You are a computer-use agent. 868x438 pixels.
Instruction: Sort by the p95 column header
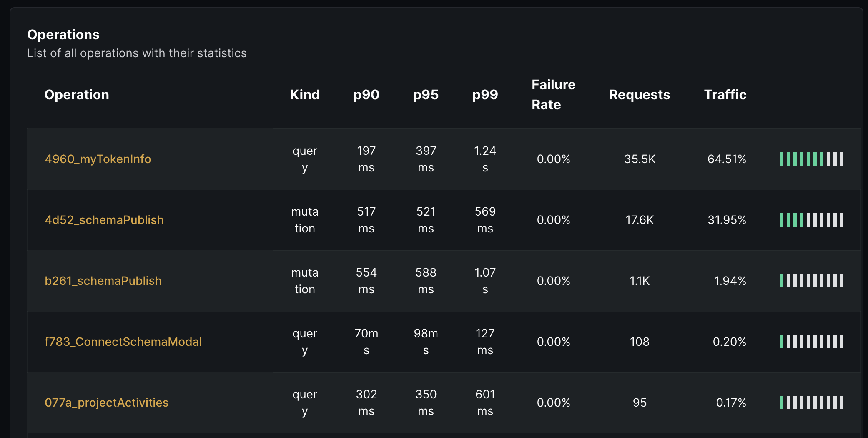coord(426,95)
